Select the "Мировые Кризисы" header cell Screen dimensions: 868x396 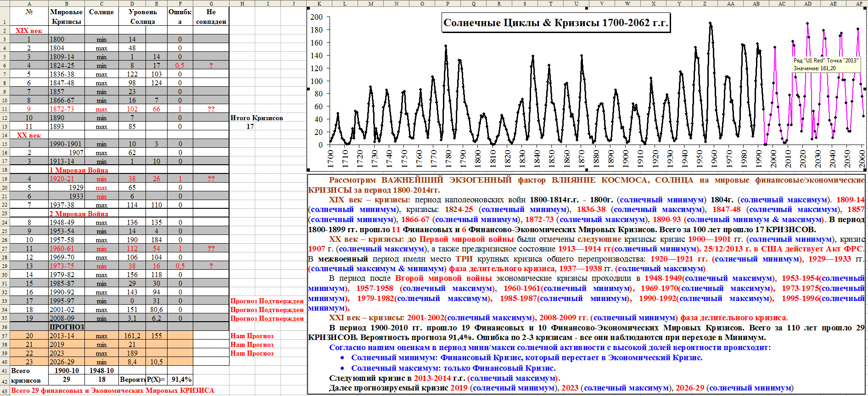(x=67, y=17)
